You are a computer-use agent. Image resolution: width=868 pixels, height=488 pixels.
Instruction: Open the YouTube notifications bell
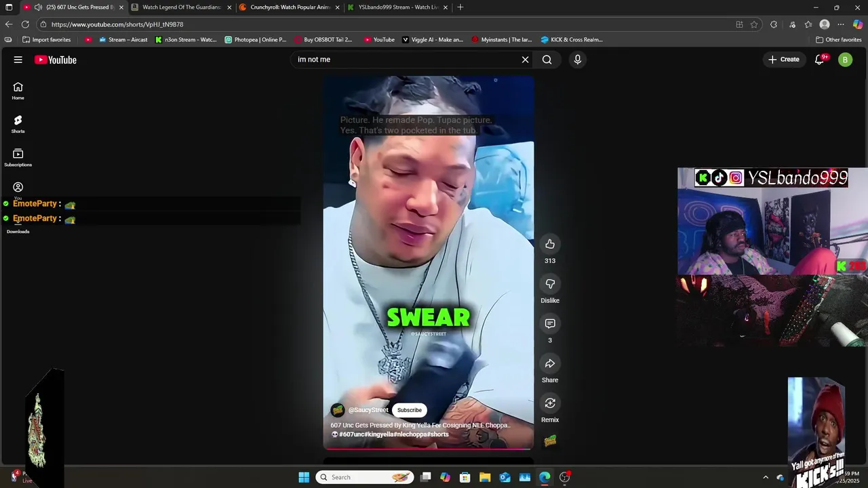(x=819, y=60)
